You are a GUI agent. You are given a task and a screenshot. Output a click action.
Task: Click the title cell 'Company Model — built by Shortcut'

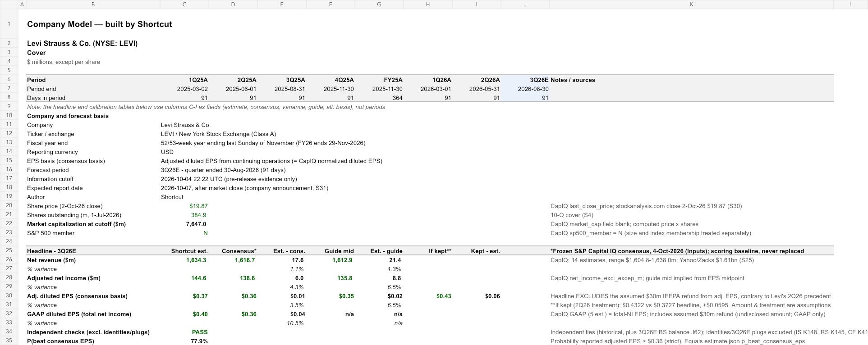(x=100, y=24)
